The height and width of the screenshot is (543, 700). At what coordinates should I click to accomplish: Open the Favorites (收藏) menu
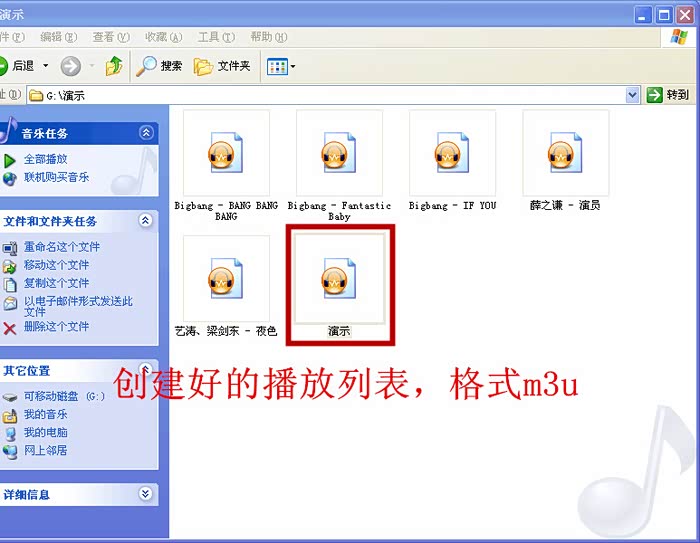[163, 37]
